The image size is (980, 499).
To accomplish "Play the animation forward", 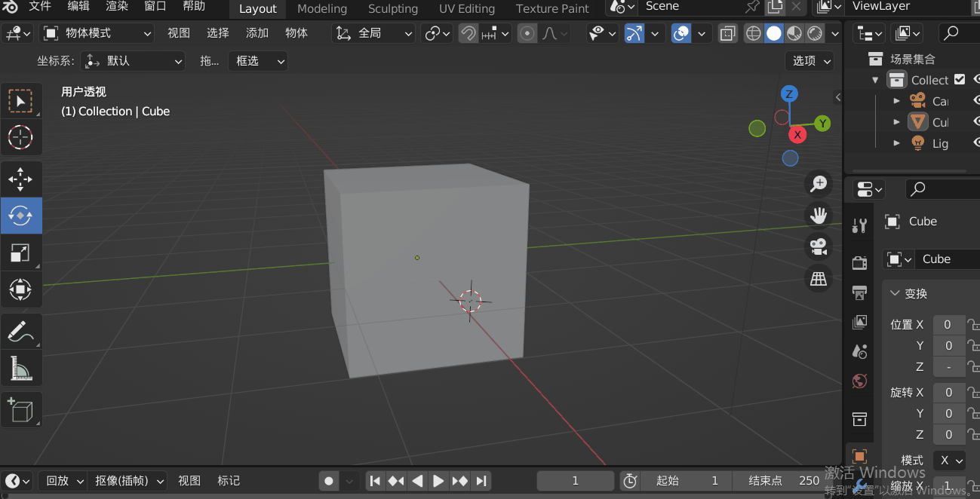I will point(438,480).
